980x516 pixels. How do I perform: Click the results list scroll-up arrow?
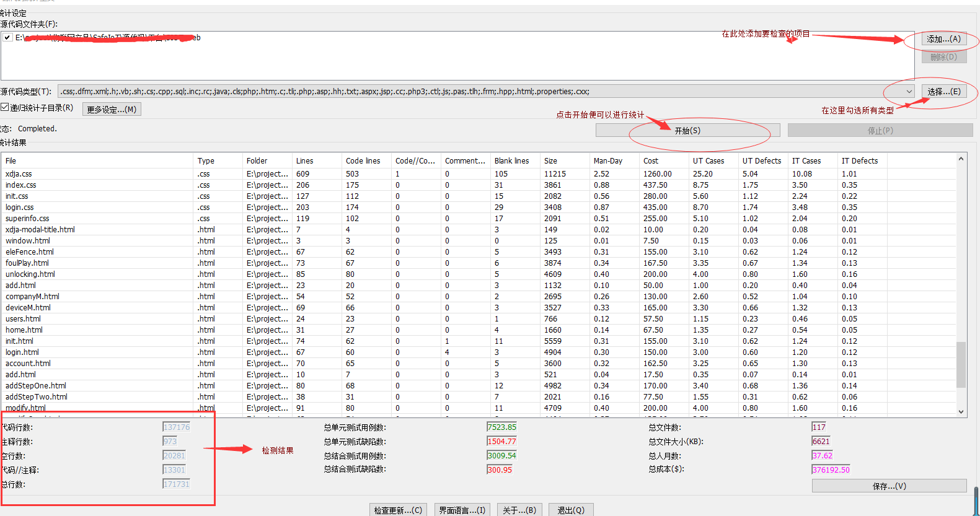pos(961,159)
